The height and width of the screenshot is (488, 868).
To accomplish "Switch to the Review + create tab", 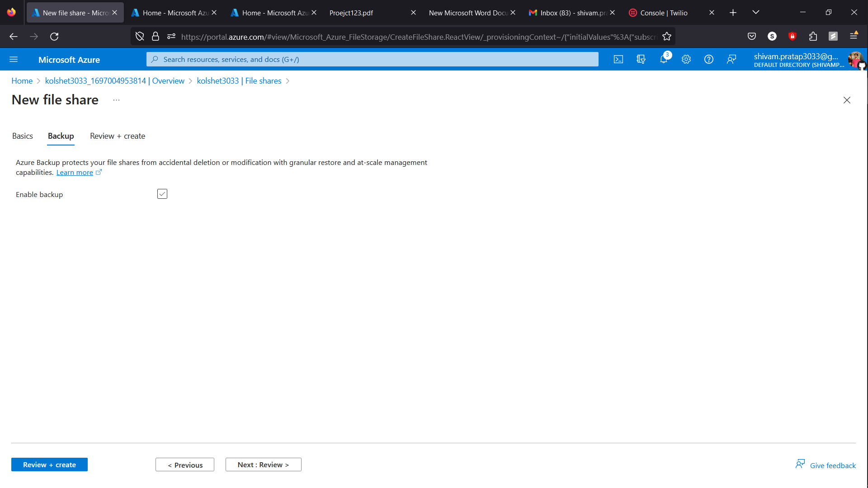I will (x=117, y=136).
